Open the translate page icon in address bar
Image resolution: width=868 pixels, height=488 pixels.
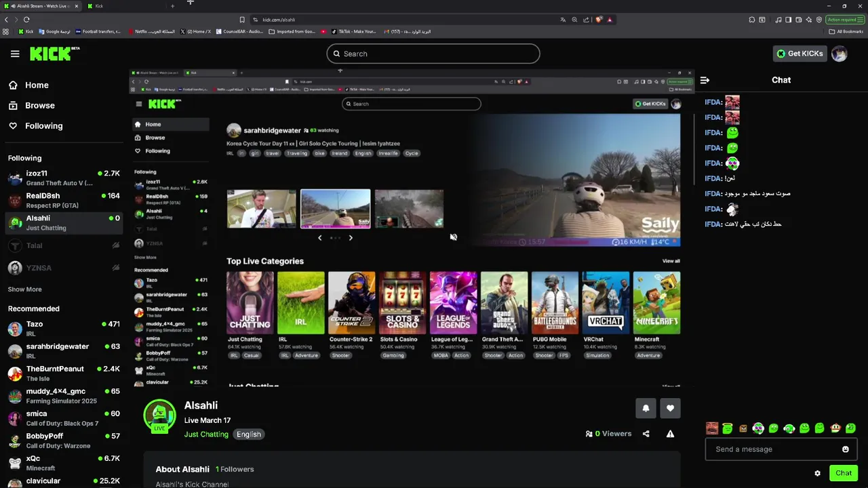[x=563, y=20]
